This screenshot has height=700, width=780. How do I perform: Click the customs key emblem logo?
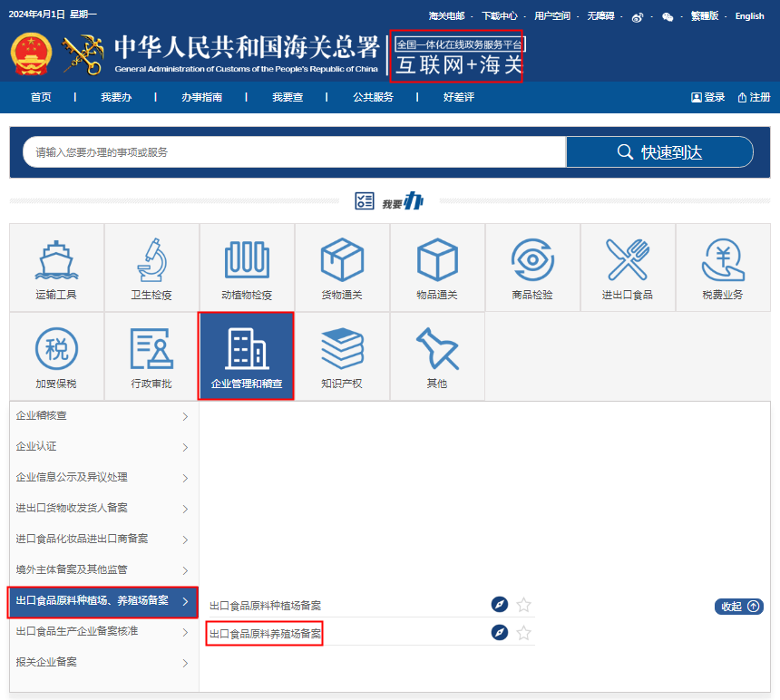tap(83, 54)
